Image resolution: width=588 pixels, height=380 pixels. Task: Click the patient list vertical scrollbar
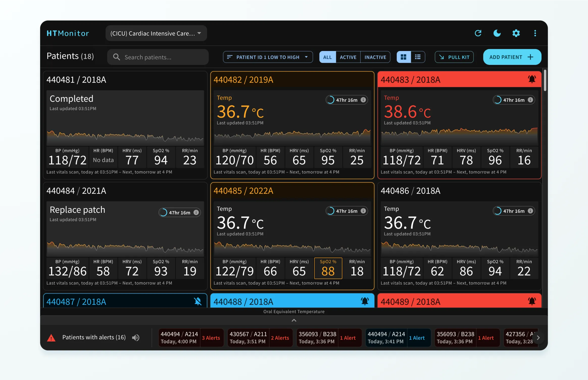coord(545,80)
